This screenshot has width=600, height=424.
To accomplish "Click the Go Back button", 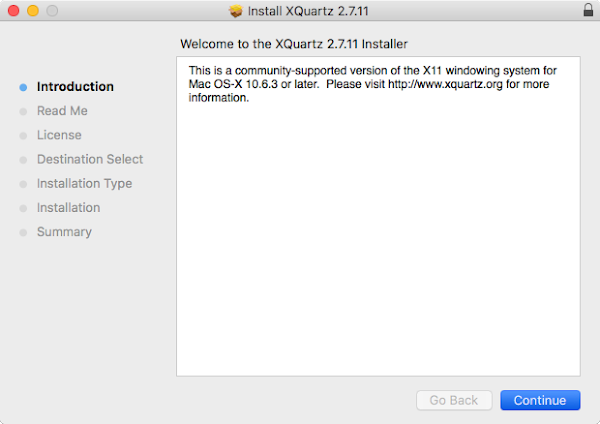I will tap(454, 400).
